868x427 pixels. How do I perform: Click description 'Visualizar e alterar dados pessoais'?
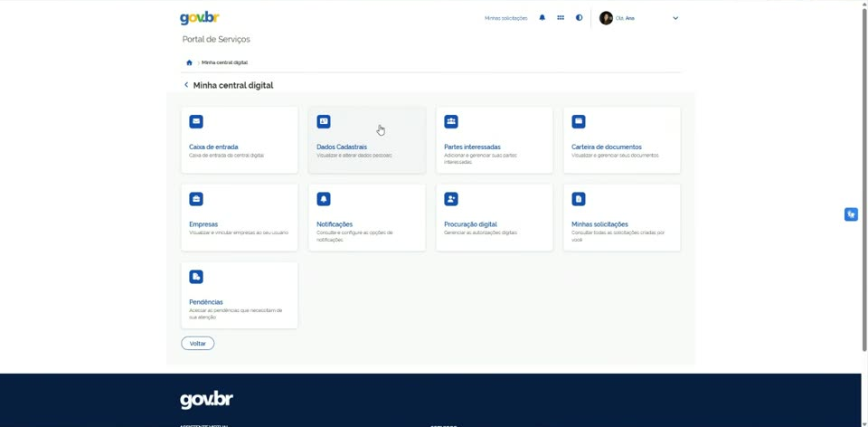(354, 156)
